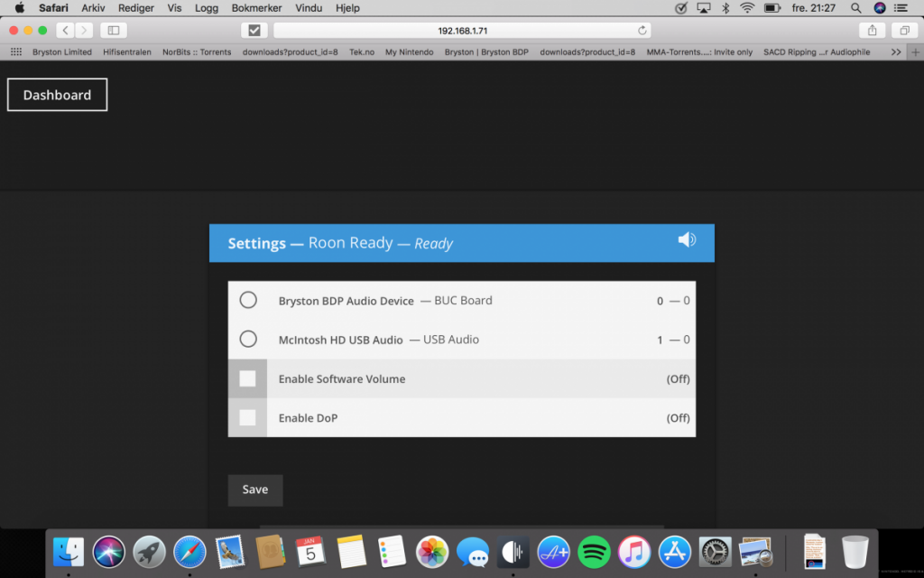Viewport: 924px width, 578px height.
Task: Open Spotify icon in Dock
Action: tap(594, 552)
